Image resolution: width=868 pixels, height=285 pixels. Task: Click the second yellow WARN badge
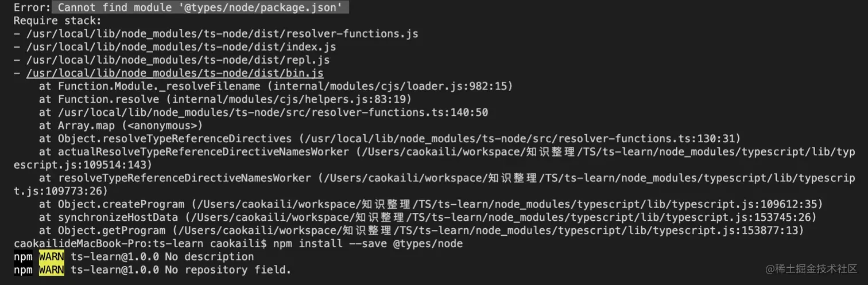tap(52, 270)
